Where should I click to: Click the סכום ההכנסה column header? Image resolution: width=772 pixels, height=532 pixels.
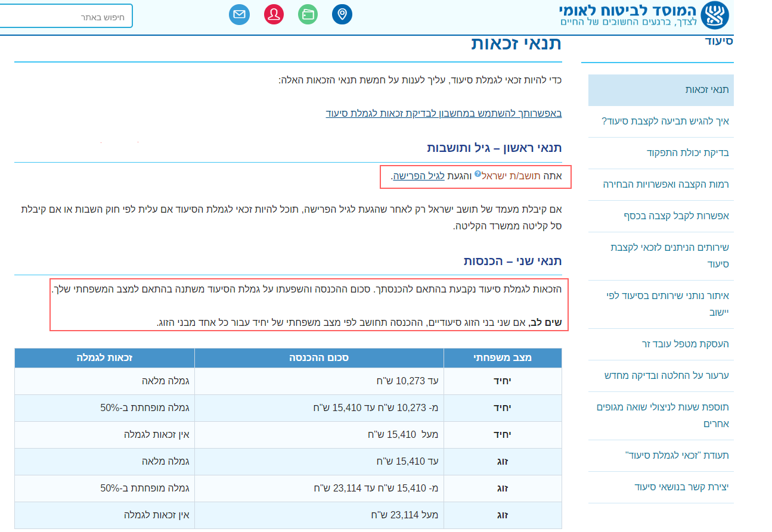(319, 357)
